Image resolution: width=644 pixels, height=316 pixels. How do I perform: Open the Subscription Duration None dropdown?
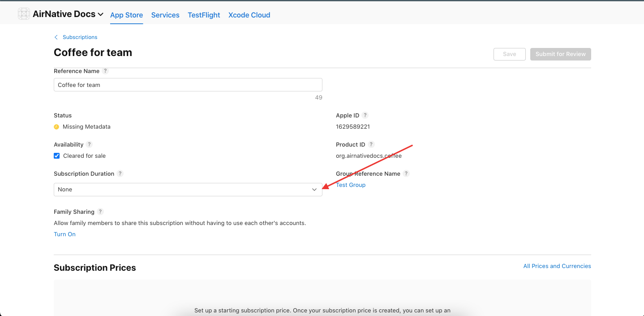point(188,190)
